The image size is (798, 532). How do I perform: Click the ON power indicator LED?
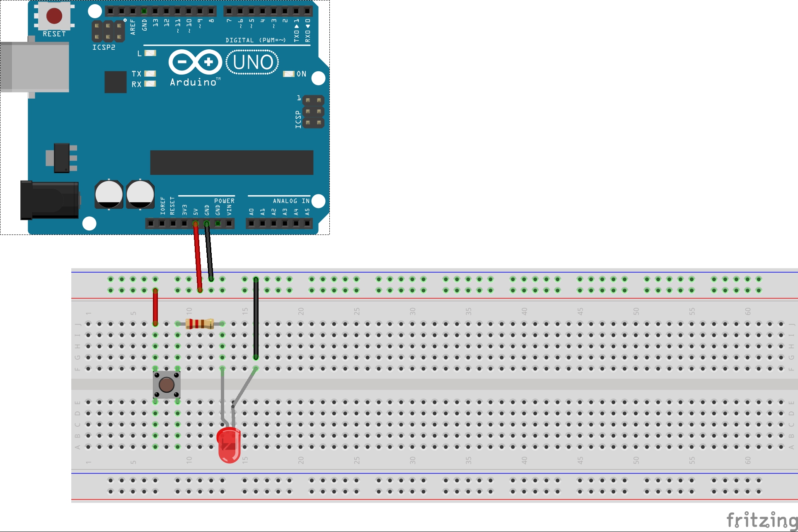(x=288, y=74)
